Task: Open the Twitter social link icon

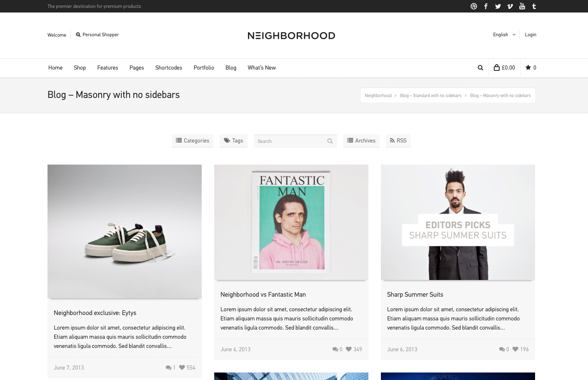Action: point(498,6)
